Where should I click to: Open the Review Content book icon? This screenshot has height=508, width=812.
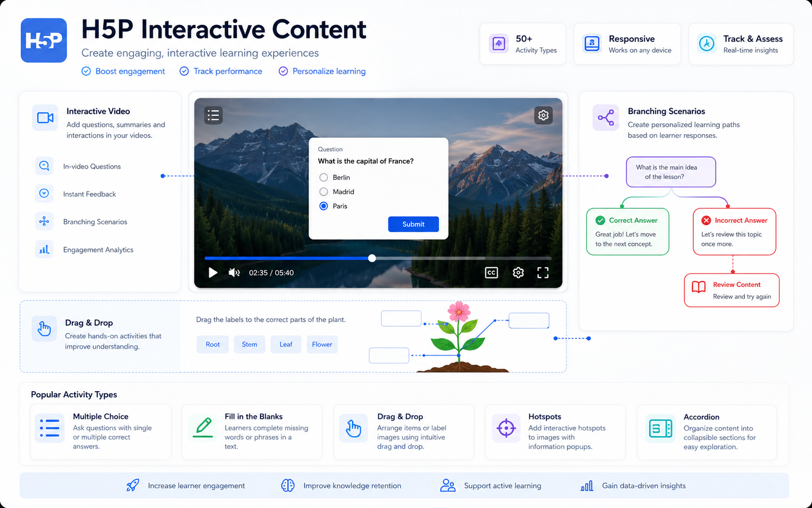click(699, 287)
